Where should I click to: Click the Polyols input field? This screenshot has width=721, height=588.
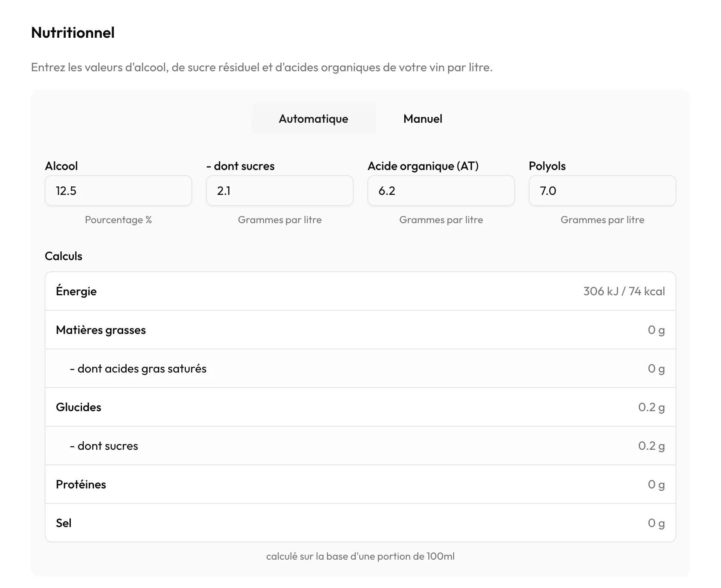click(603, 191)
